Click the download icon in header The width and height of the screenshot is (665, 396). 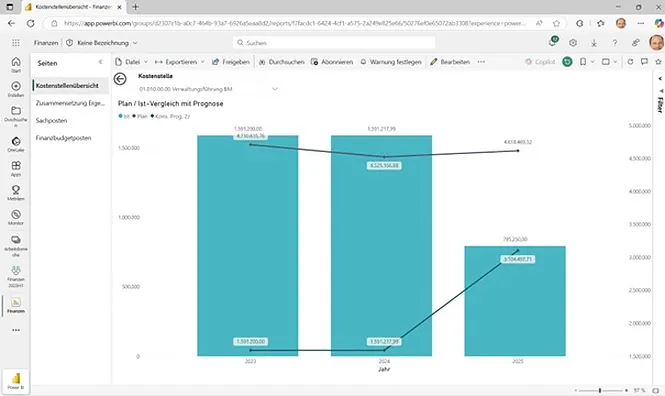pos(594,43)
